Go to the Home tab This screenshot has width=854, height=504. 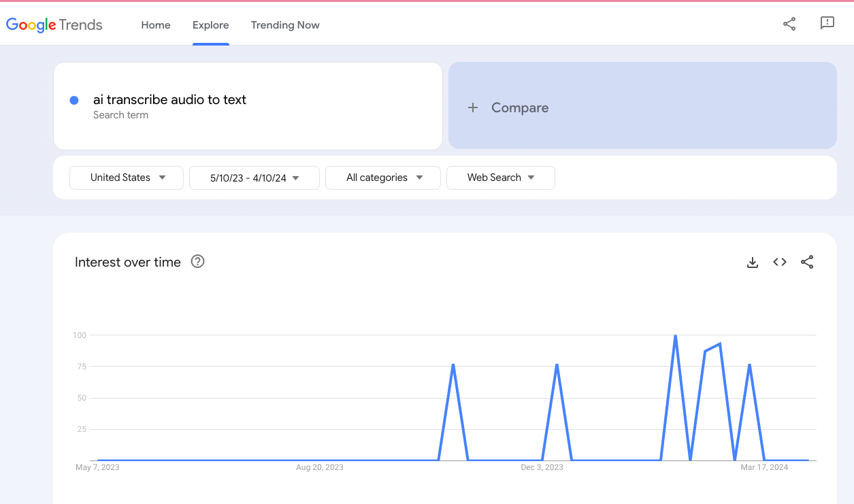[x=156, y=25]
